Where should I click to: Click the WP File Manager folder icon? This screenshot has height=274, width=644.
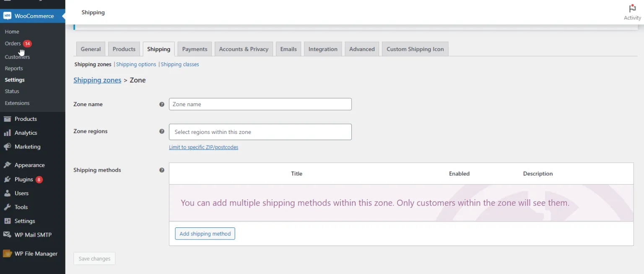pos(7,253)
